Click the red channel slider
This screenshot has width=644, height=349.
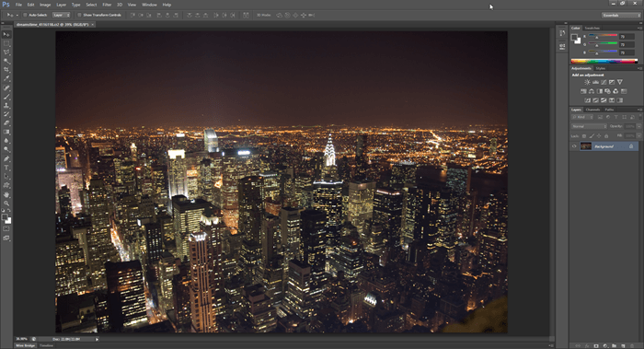(603, 37)
